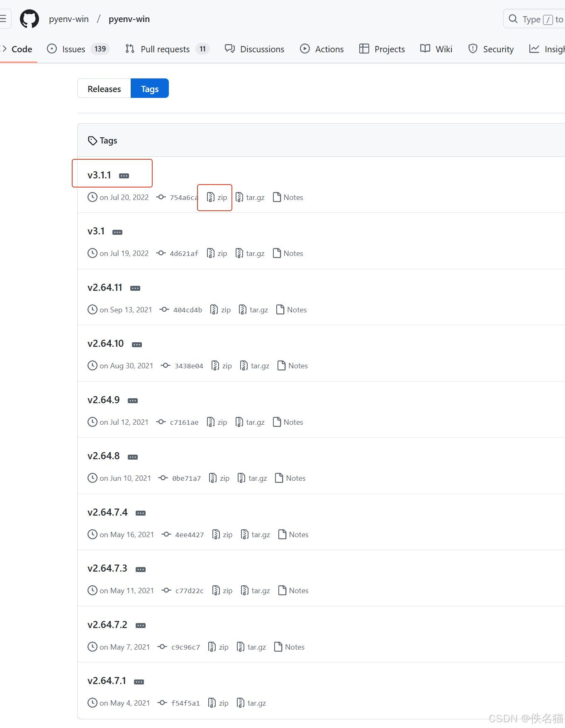Open the Issues tab

(78, 49)
